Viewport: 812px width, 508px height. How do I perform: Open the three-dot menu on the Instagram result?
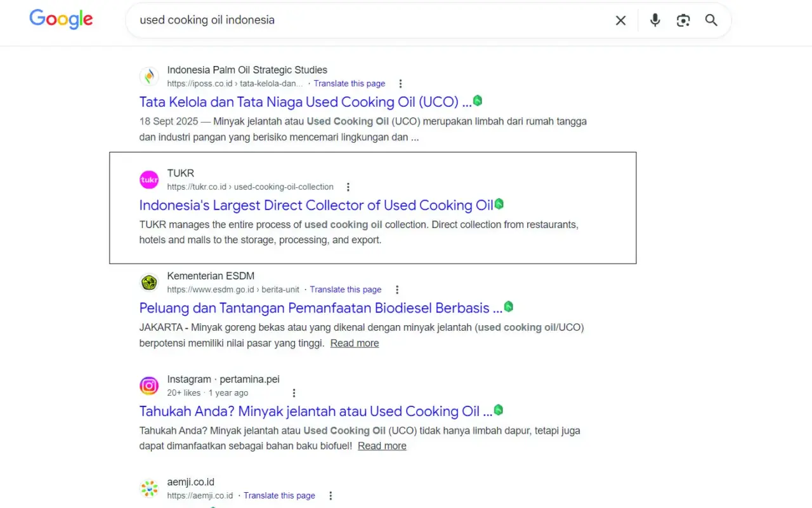point(294,392)
